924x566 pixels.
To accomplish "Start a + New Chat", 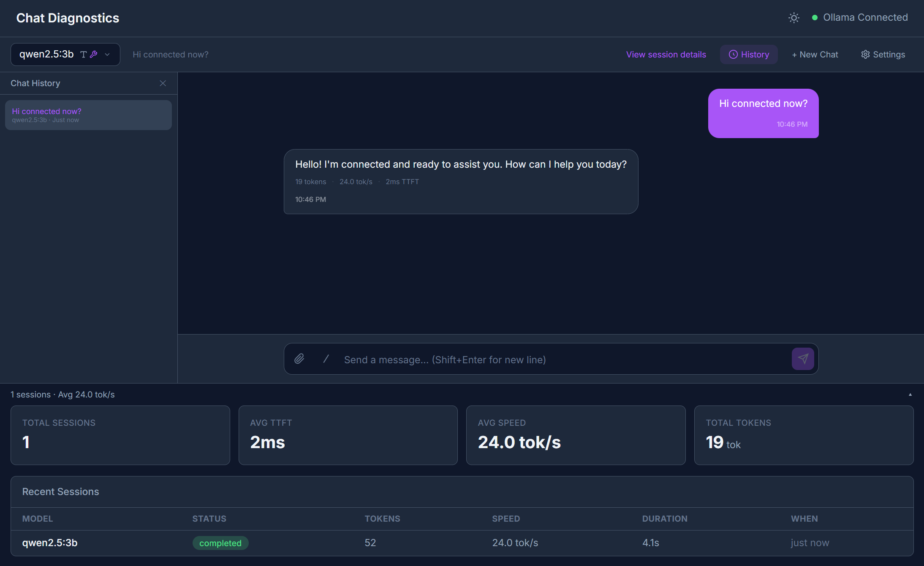I will click(x=815, y=54).
